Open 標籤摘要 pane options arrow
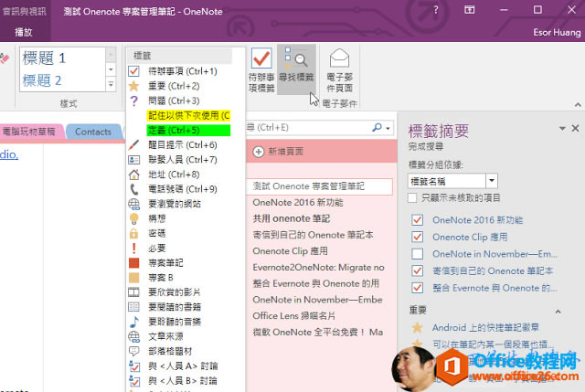585x392 pixels. click(562, 128)
